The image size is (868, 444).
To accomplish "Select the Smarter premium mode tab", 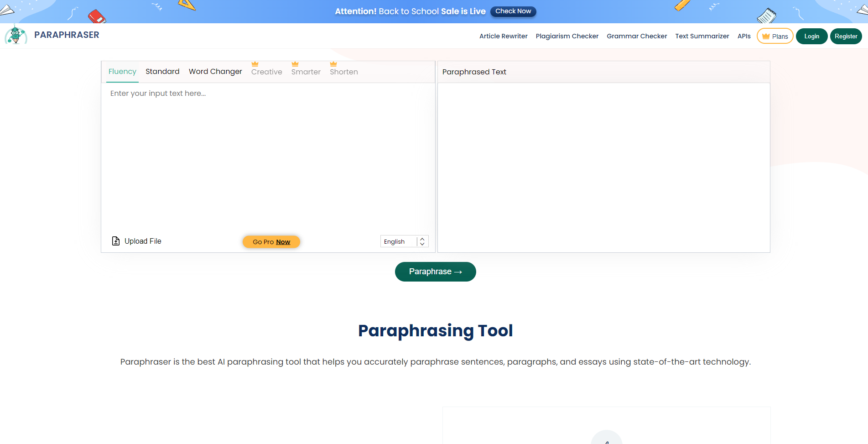I will pyautogui.click(x=306, y=72).
